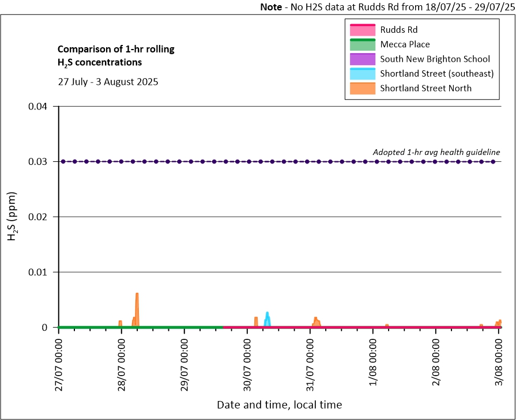Click the 0.03 y-axis tick label
The height and width of the screenshot is (420, 516).
40,162
